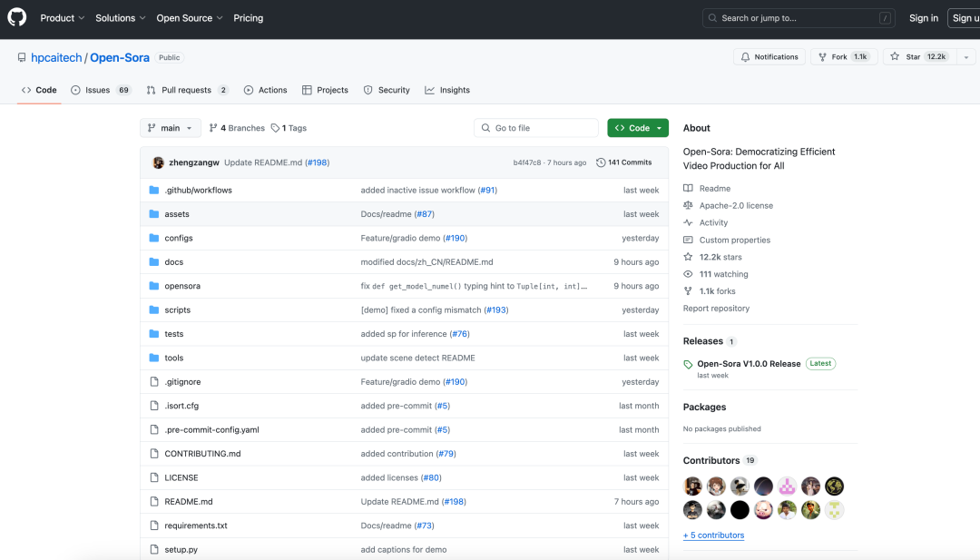This screenshot has width=980, height=560.
Task: View the 4 Branches link
Action: click(x=237, y=128)
